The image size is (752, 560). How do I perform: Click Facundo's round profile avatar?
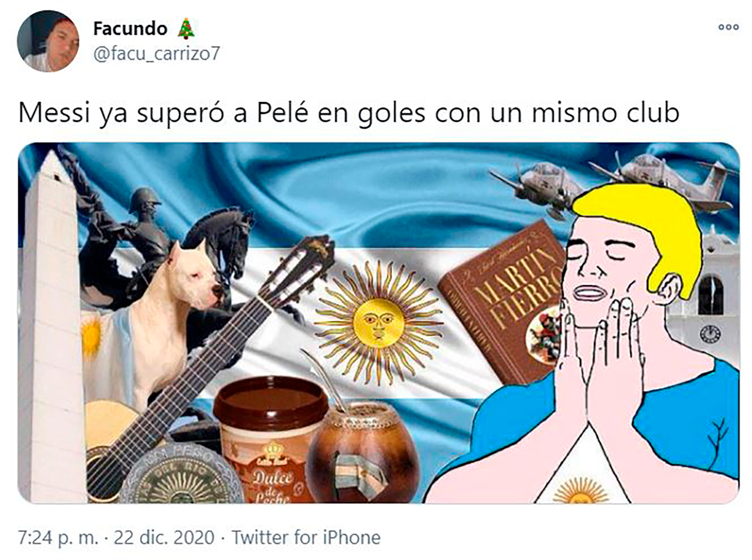(48, 41)
